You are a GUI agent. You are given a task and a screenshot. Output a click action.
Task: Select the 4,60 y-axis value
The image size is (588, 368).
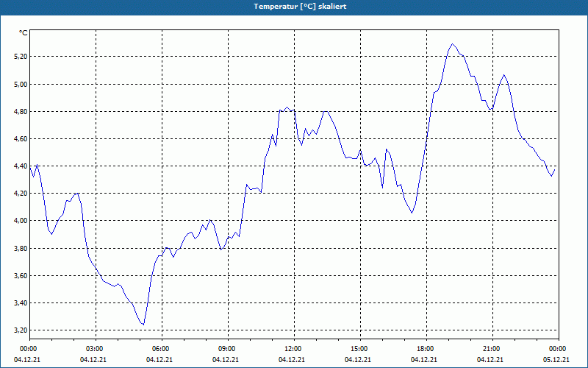pyautogui.click(x=21, y=139)
